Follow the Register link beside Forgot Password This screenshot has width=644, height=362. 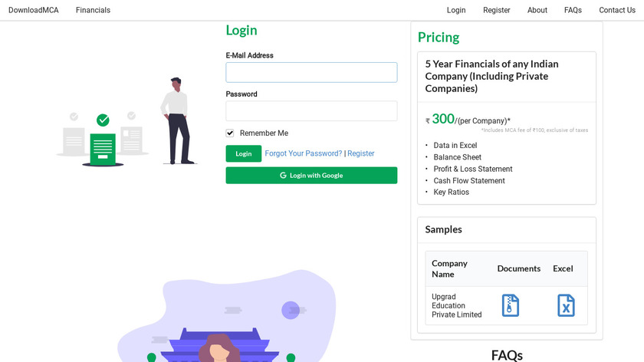coord(361,153)
